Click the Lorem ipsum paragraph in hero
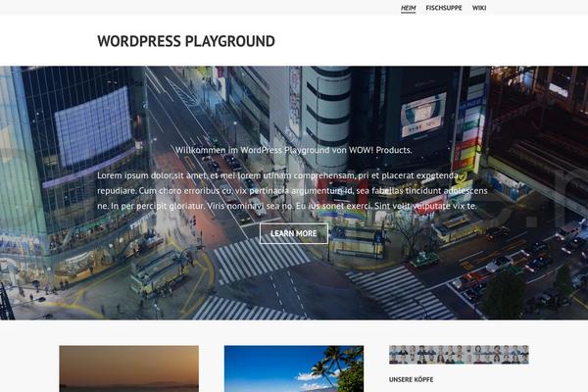588x392 pixels. pos(292,190)
